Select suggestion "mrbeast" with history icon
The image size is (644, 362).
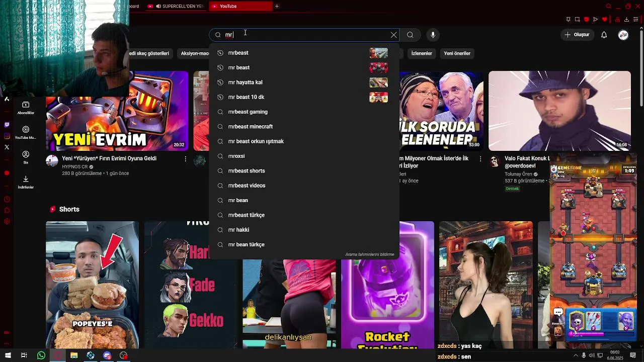(304, 53)
